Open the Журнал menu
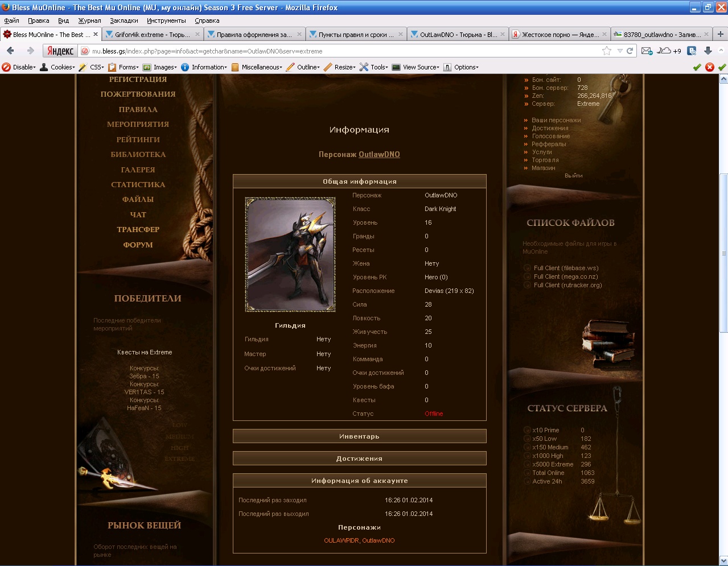This screenshot has width=728, height=566. click(89, 20)
